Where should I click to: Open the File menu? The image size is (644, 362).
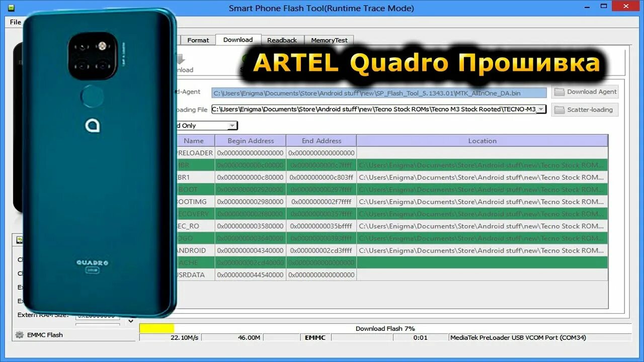pyautogui.click(x=16, y=22)
